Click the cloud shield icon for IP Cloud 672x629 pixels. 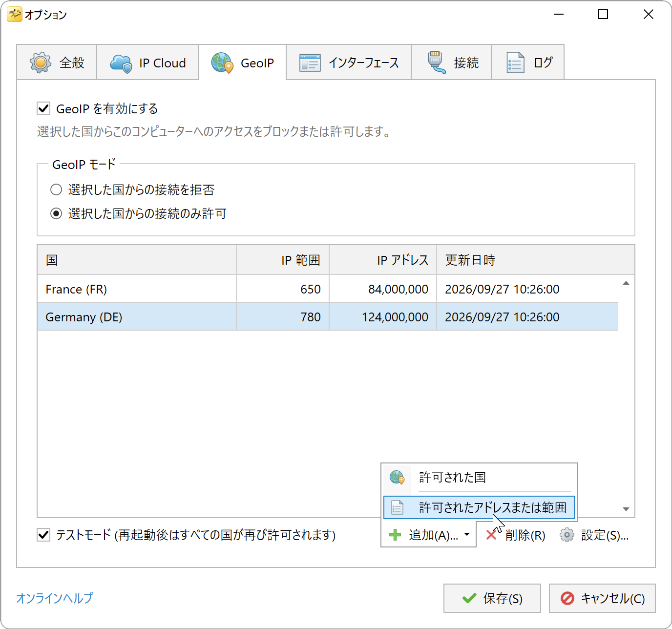click(x=121, y=63)
